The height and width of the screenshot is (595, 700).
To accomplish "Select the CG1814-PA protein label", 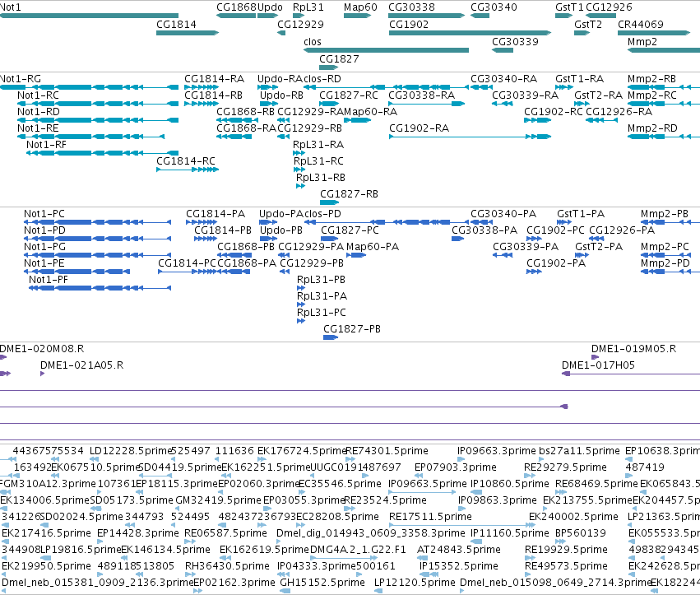I will pyautogui.click(x=216, y=214).
